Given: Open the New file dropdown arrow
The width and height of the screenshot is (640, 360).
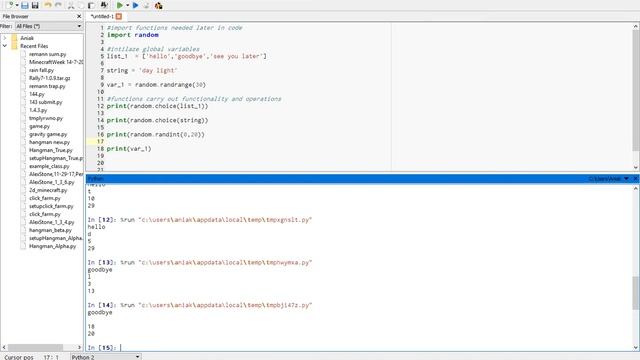Looking at the screenshot, I should [x=17, y=5].
